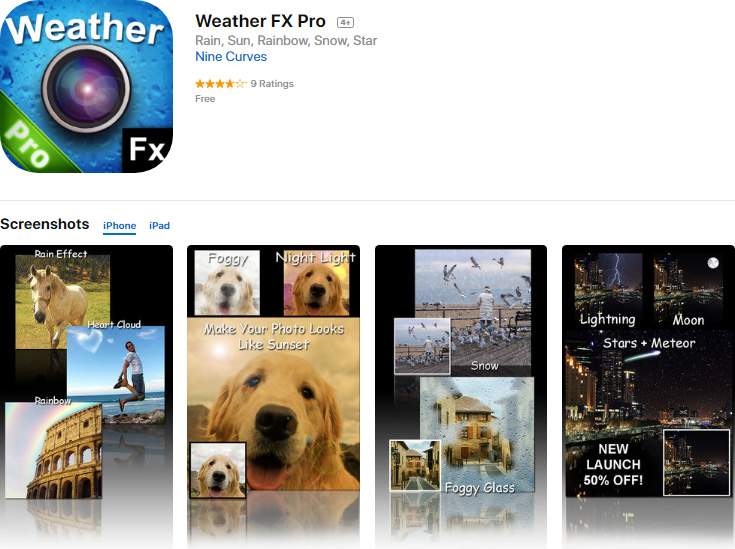Click the Night Light dog picture
Screen dimensions: 735x549
click(317, 283)
